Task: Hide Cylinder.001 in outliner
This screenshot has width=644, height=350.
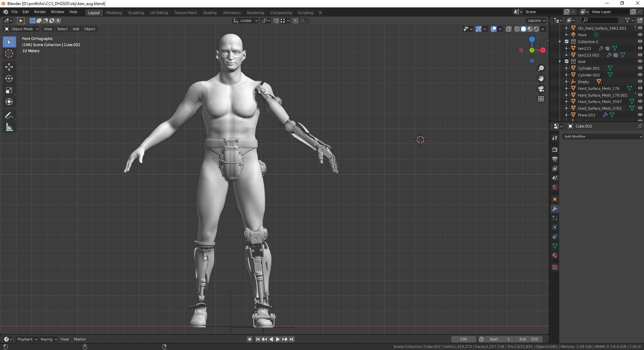Action: click(640, 68)
